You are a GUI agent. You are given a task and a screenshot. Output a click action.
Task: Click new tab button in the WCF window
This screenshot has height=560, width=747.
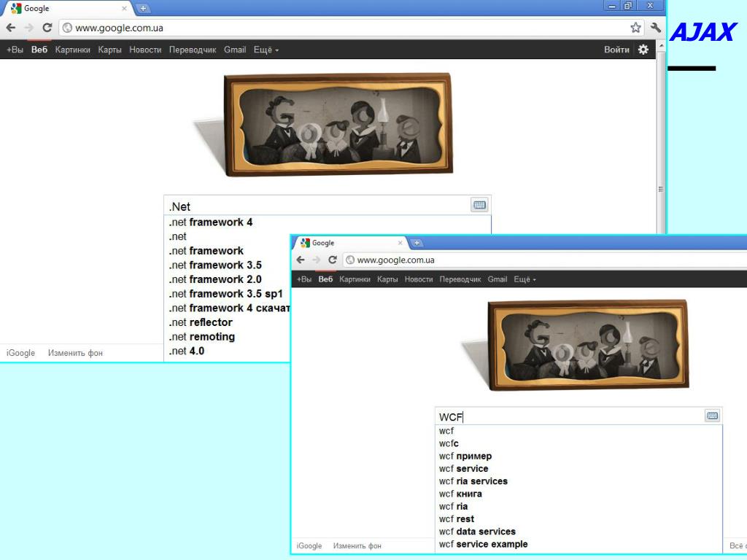pyautogui.click(x=417, y=243)
